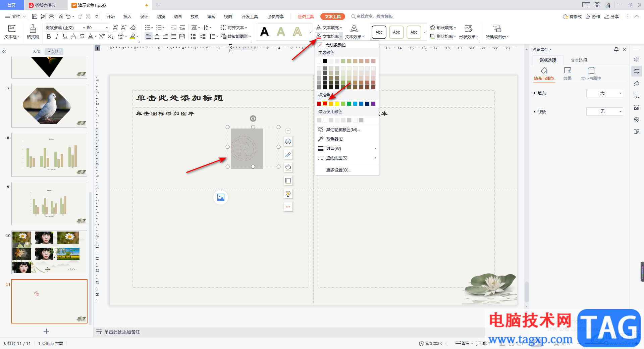Viewport: 644px width, 349px height.
Task: Toggle Italic formatting
Action: (x=57, y=36)
